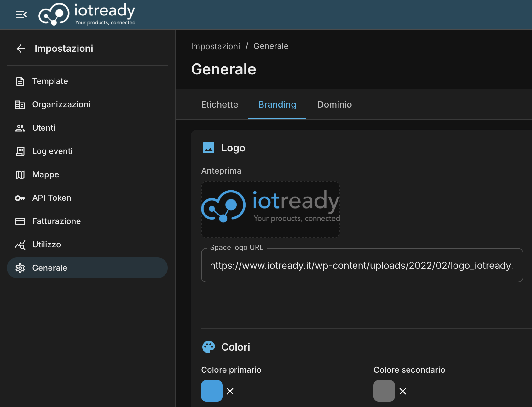Open Mappe settings
The width and height of the screenshot is (532, 407).
coord(87,175)
